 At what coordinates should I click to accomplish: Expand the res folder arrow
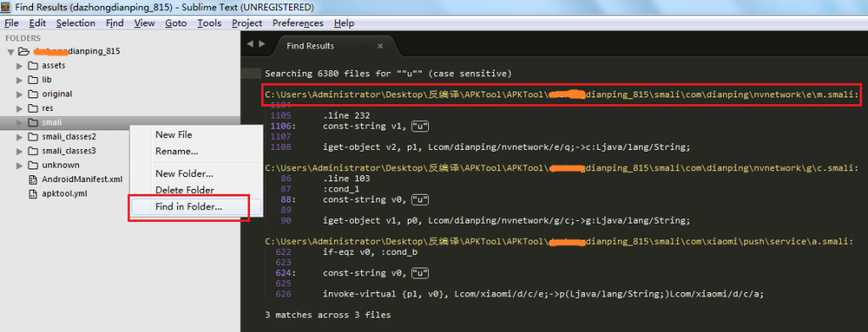20,108
